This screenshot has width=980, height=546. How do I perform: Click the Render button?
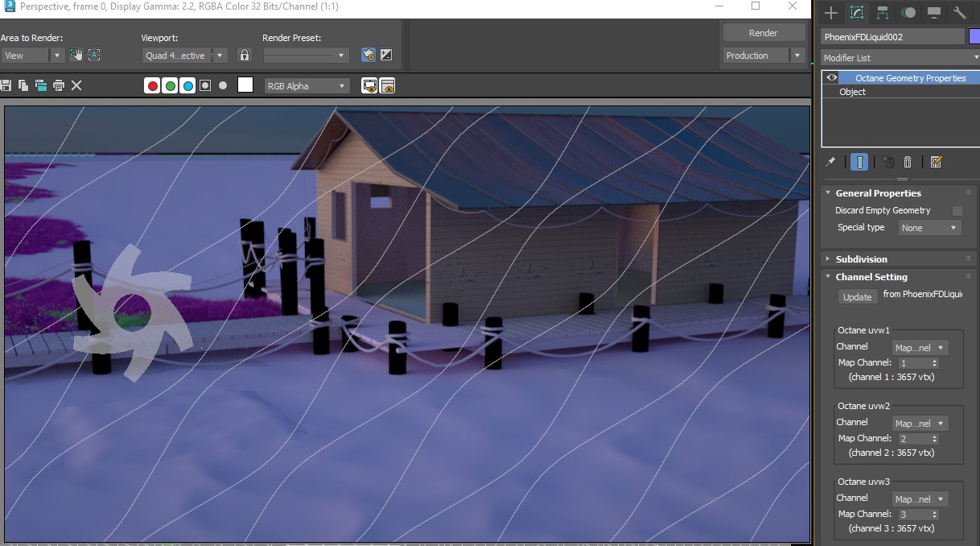764,33
